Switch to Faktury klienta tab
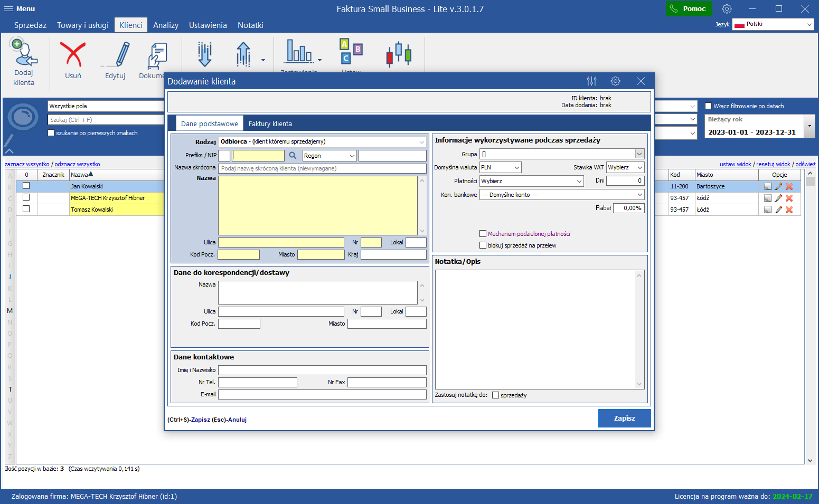Viewport: 819px width, 504px height. coord(270,124)
